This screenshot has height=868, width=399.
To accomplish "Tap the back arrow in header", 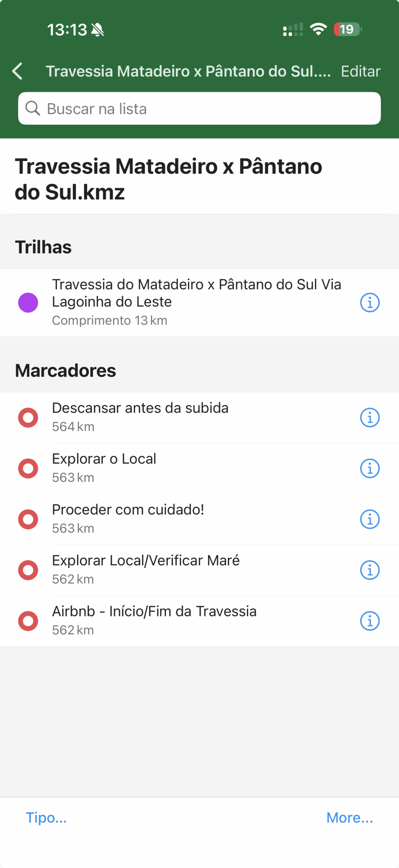I will tap(18, 71).
